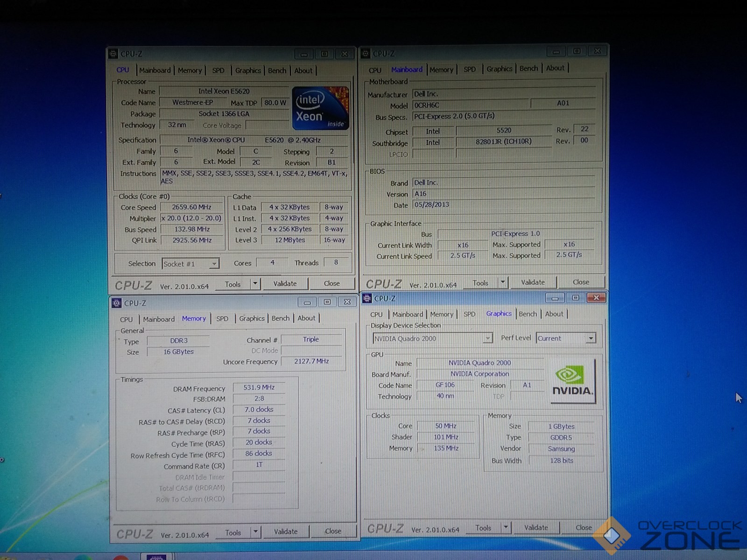Maximize the Mainboard CPU-Z window
This screenshot has height=560, width=747.
[577, 51]
